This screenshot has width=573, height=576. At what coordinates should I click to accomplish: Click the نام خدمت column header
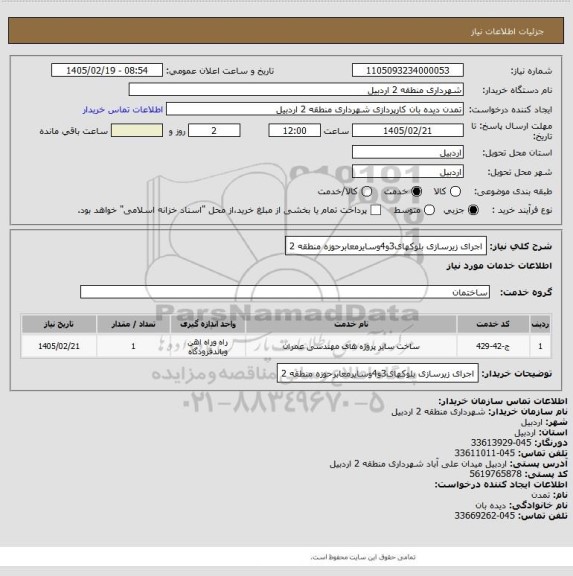pos(351,324)
